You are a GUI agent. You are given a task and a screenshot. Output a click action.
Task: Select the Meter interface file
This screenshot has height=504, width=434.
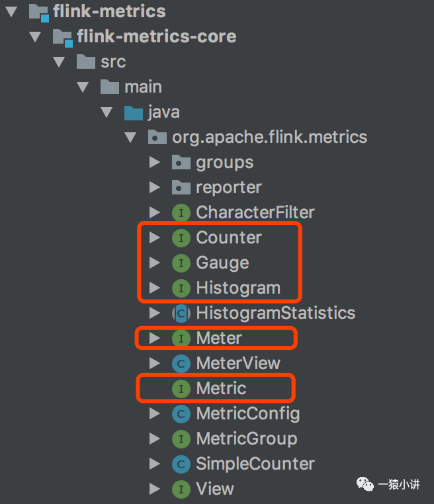click(x=219, y=338)
